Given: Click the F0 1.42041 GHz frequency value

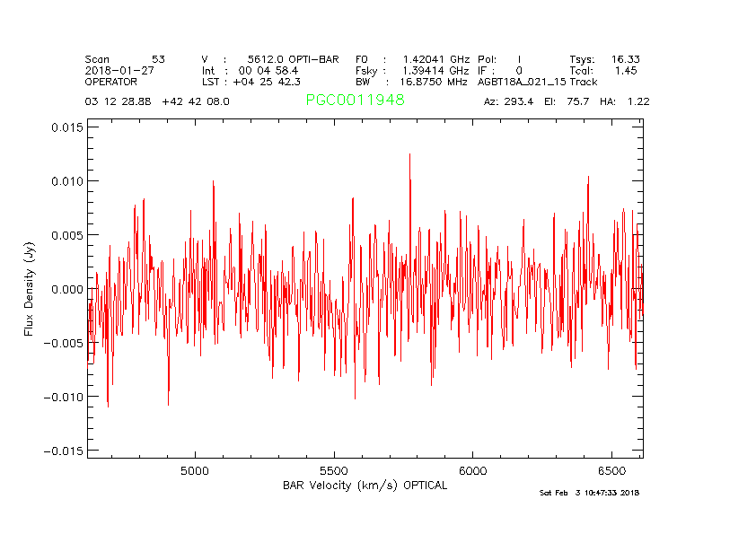Looking at the screenshot, I should pos(412,59).
